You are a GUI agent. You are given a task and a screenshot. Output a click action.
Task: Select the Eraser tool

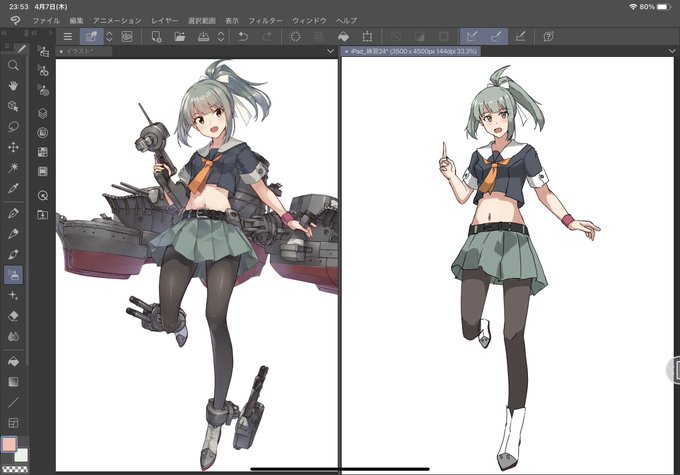(13, 316)
